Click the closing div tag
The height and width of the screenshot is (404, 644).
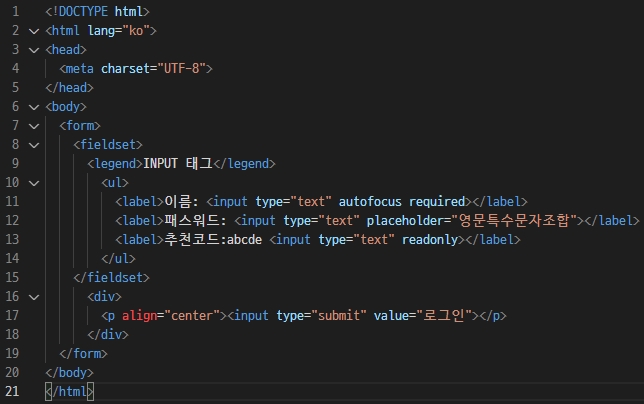point(108,335)
